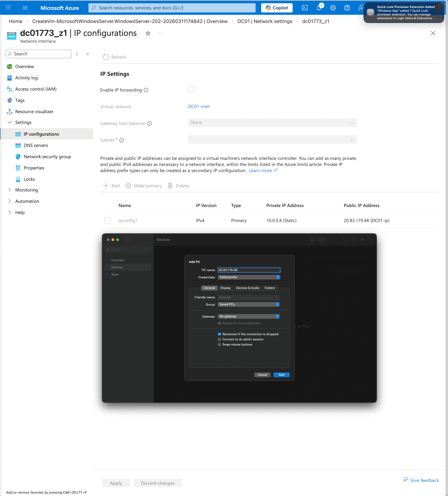Show info for Enable IP forwarding
The height and width of the screenshot is (496, 448).
[146, 90]
